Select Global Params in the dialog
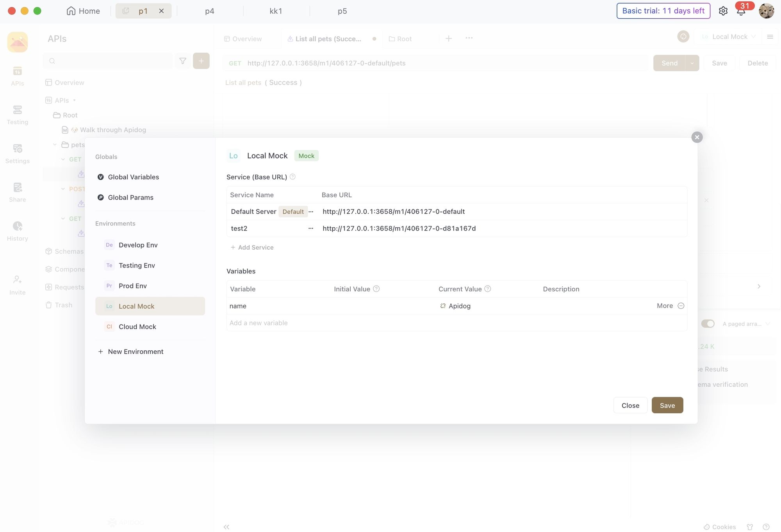This screenshot has height=532, width=781. 150,197
